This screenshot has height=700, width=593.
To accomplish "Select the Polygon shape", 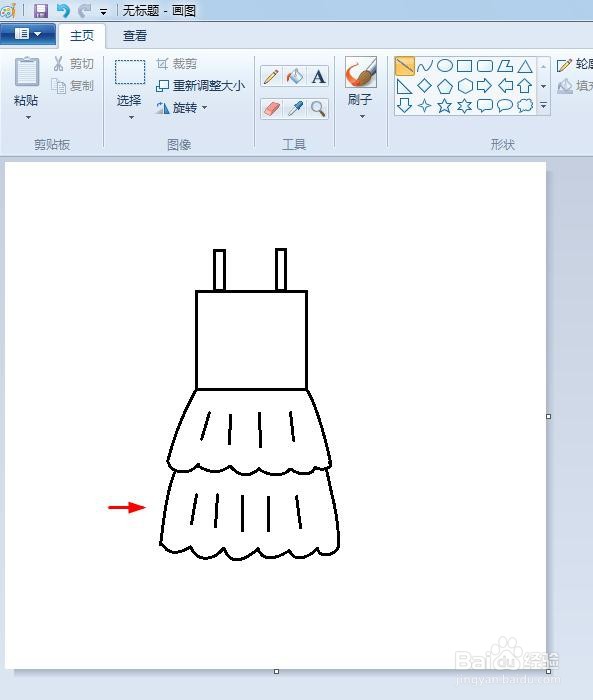I will click(x=505, y=66).
